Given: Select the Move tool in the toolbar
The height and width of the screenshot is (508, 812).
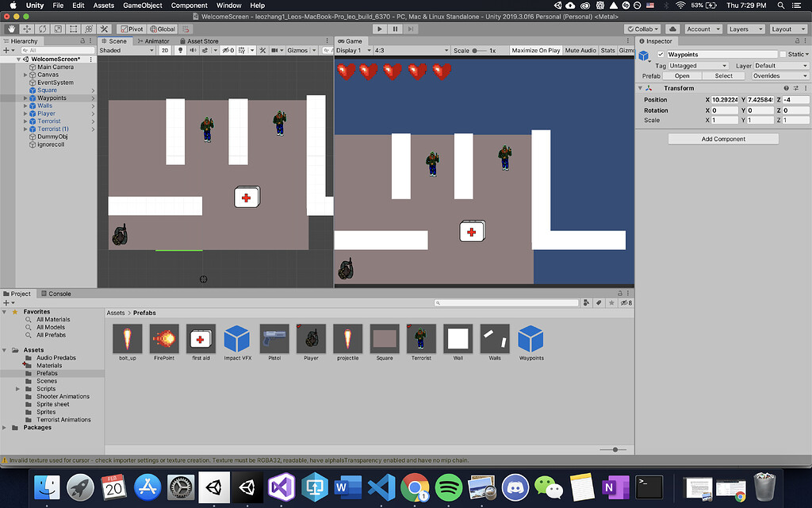Looking at the screenshot, I should [26, 29].
